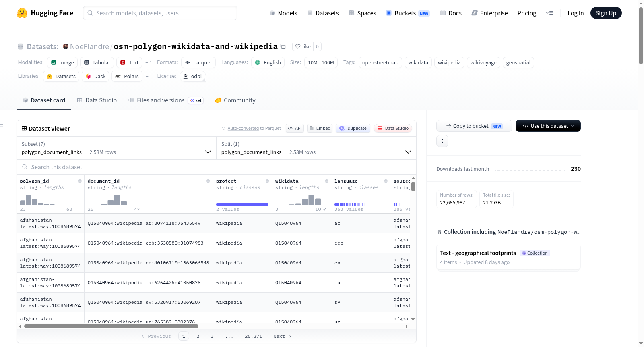Viewport: 644px width, 347px height.
Task: Like this dataset
Action: pyautogui.click(x=303, y=46)
